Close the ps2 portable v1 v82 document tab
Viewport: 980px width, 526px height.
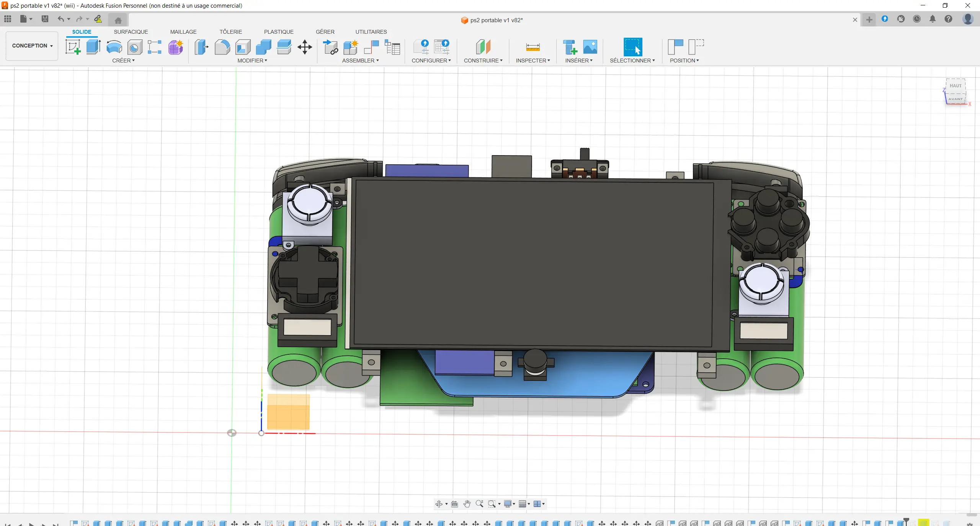tap(855, 20)
